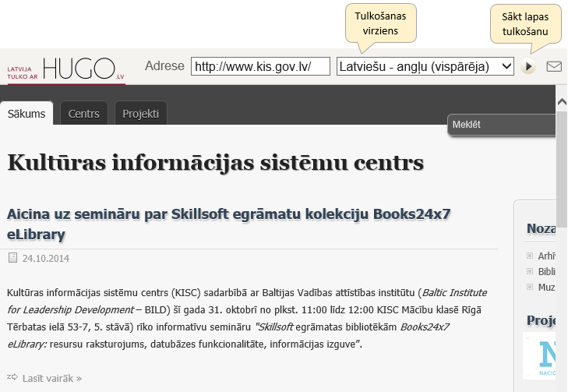Click the vertical scrollbar thumb

(562, 170)
